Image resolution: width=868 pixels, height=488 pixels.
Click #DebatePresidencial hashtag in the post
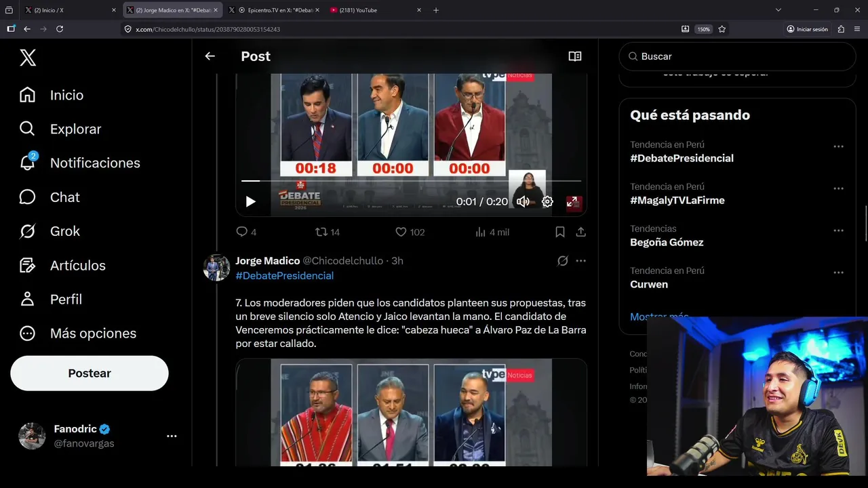[x=284, y=276]
